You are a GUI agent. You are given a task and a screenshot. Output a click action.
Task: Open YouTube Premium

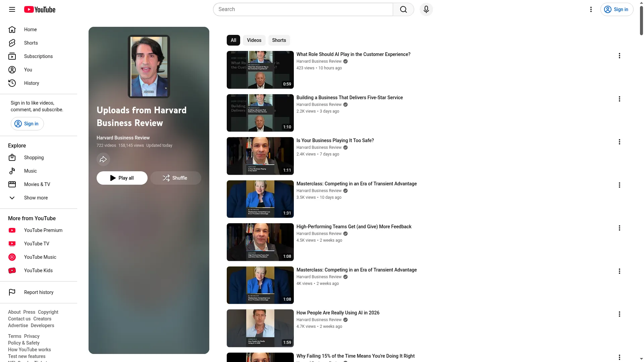click(x=39, y=230)
